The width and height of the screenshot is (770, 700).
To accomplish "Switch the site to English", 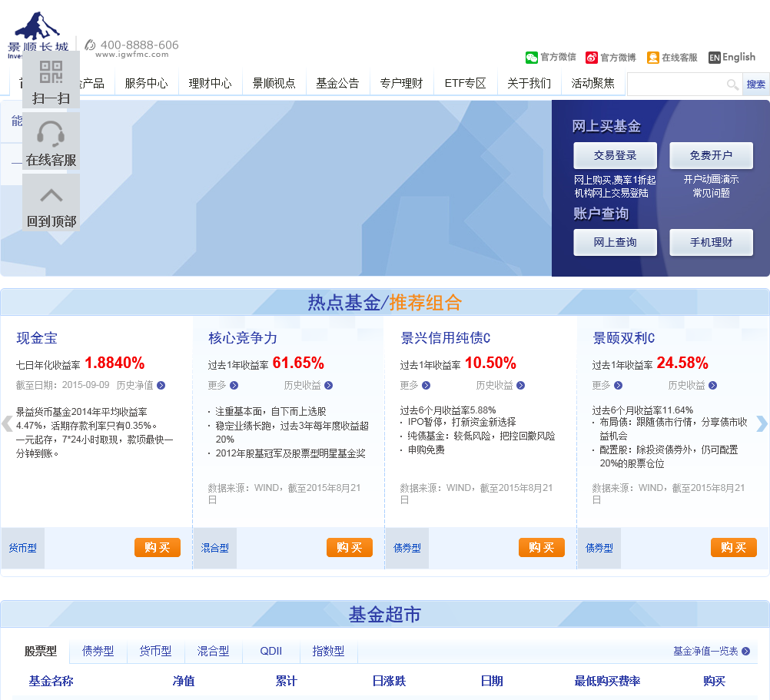I will tap(732, 57).
